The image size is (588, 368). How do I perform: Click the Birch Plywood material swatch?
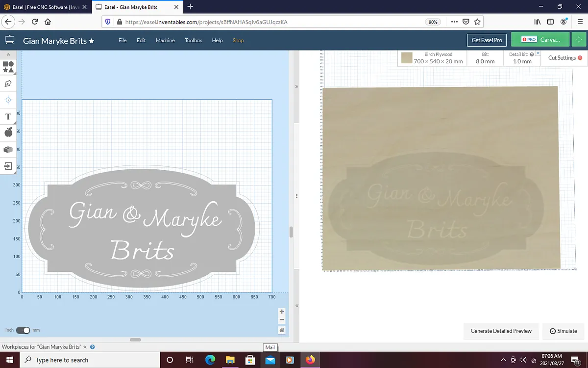point(407,58)
